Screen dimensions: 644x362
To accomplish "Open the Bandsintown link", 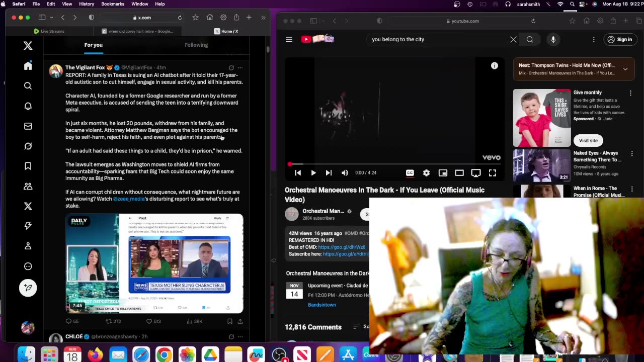I will pyautogui.click(x=322, y=305).
